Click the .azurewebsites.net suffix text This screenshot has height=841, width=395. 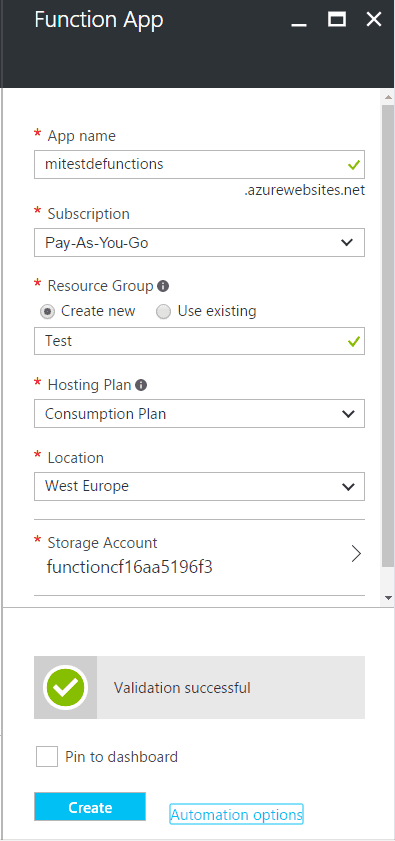click(305, 190)
